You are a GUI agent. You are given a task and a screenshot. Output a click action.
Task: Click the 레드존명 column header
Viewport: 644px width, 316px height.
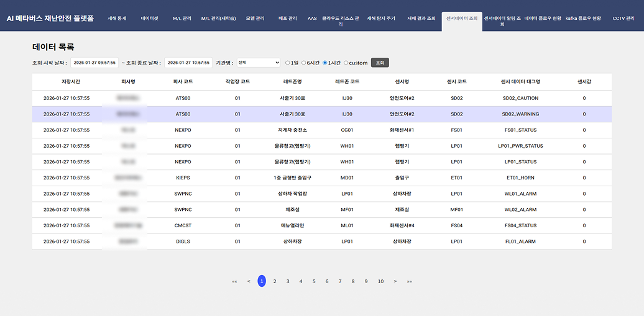[292, 82]
